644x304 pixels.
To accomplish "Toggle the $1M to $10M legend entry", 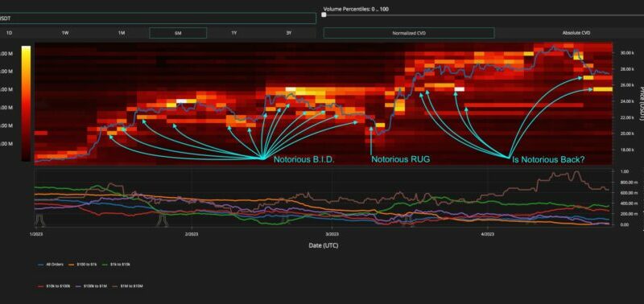I will pyautogui.click(x=129, y=286).
